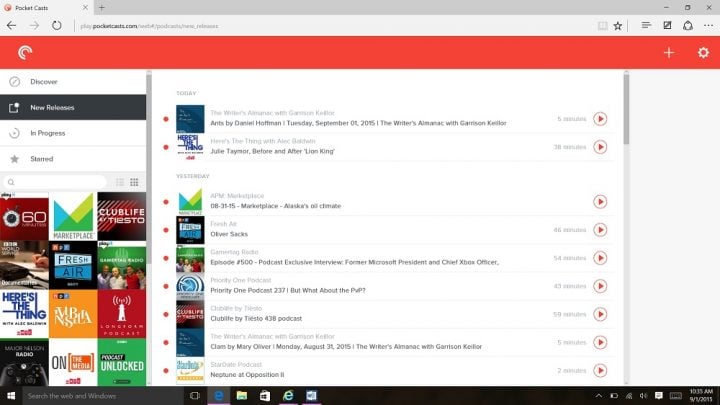
Task: Add a podcast with the plus icon
Action: click(x=669, y=52)
